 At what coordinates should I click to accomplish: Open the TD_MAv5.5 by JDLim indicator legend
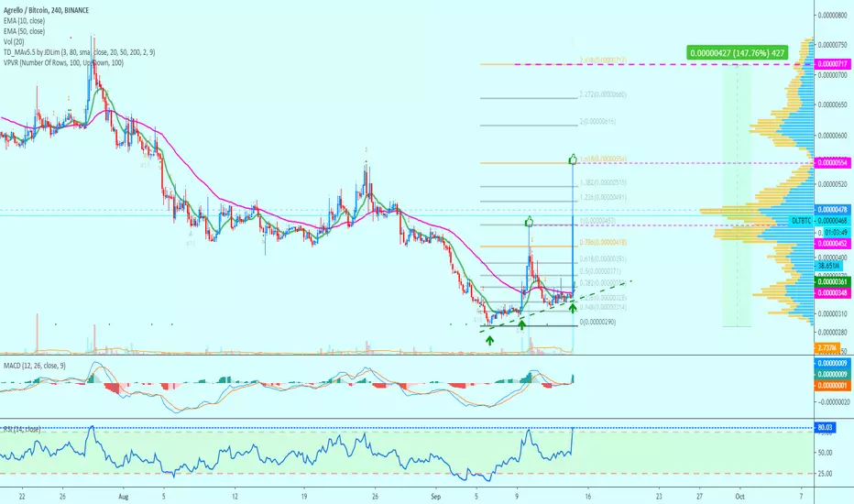pos(79,52)
